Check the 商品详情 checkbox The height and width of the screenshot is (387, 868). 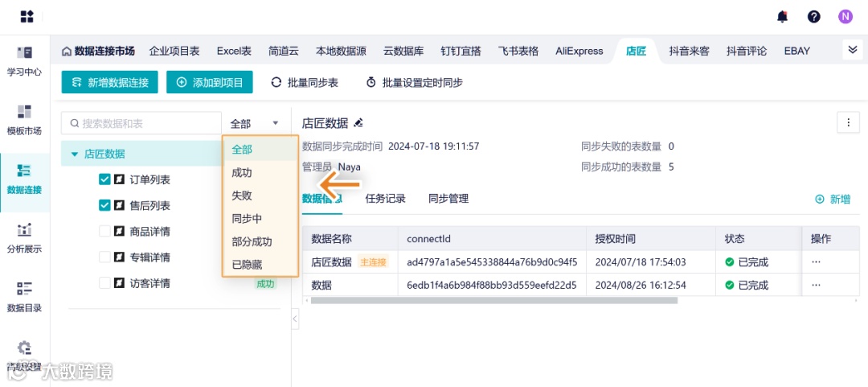click(x=104, y=231)
